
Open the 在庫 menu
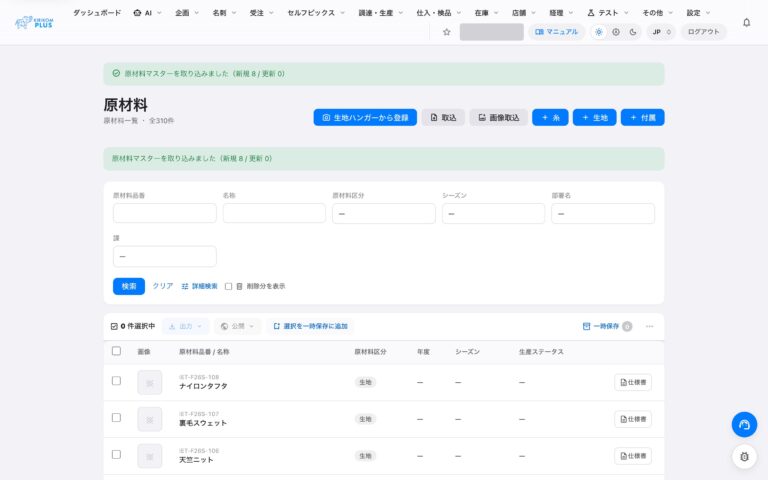click(486, 13)
